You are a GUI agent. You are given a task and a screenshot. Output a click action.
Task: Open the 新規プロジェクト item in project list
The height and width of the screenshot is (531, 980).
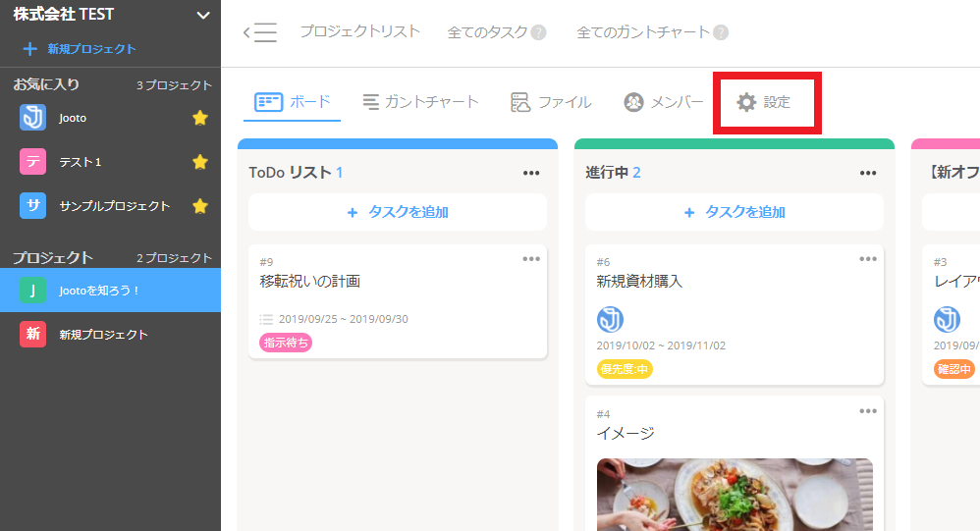click(x=103, y=335)
